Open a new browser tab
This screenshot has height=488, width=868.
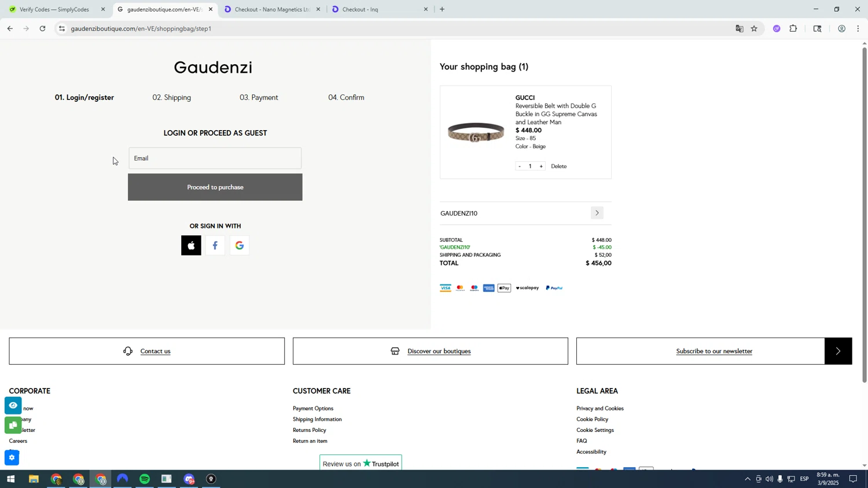pyautogui.click(x=442, y=9)
